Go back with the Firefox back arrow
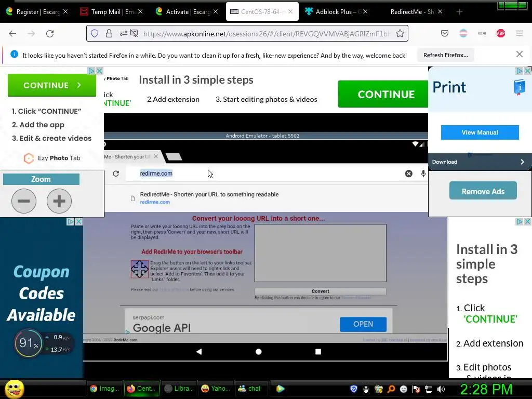Image resolution: width=532 pixels, height=399 pixels. point(12,34)
